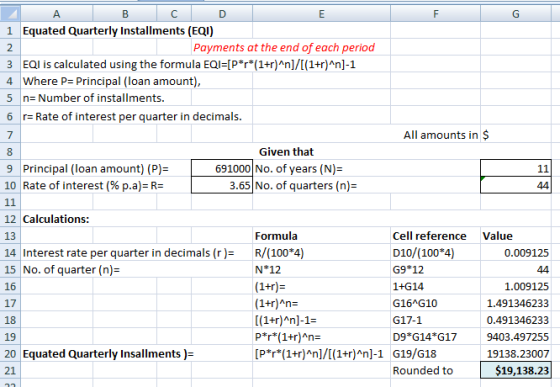
Task: Click the 'Formula' column heading cell
Action: [x=276, y=236]
